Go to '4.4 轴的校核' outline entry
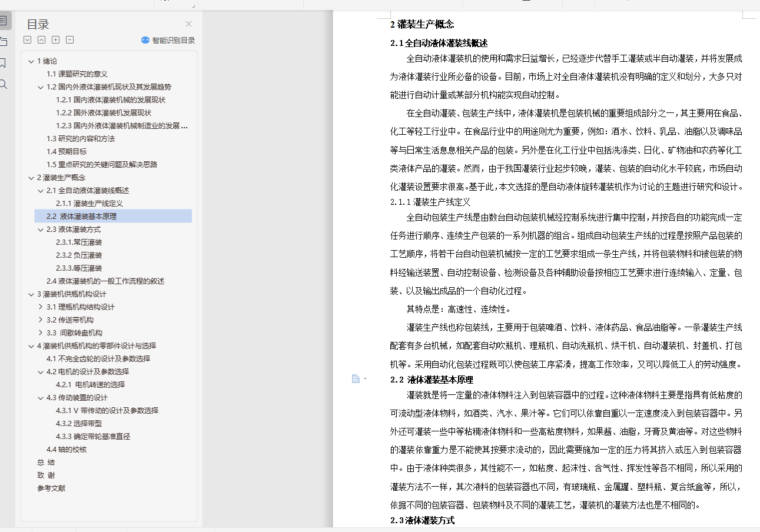The height and width of the screenshot is (532, 760). 67,449
